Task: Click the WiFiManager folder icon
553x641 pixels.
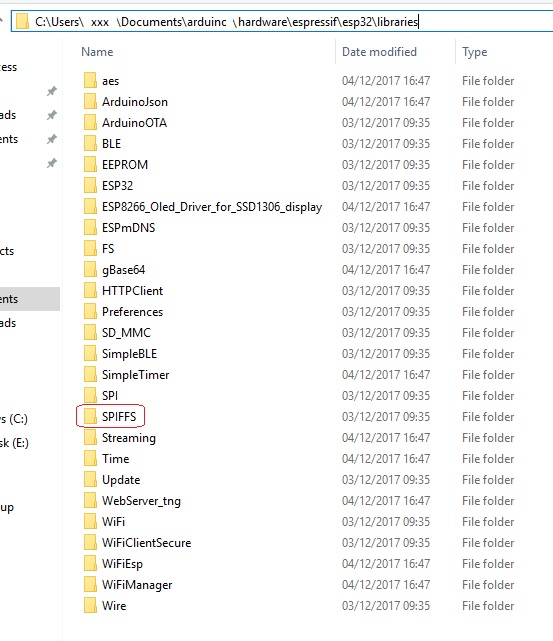Action: pyautogui.click(x=90, y=584)
